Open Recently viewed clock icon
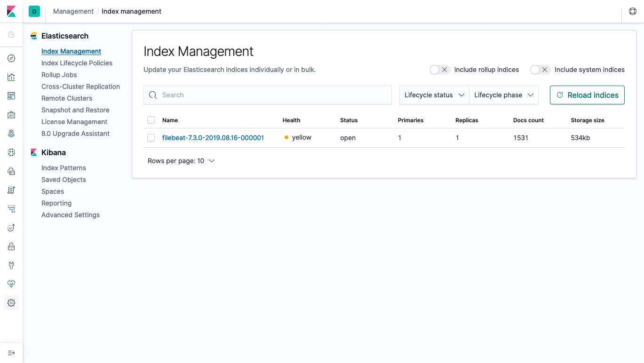Viewport: 644px width, 363px height. (11, 34)
